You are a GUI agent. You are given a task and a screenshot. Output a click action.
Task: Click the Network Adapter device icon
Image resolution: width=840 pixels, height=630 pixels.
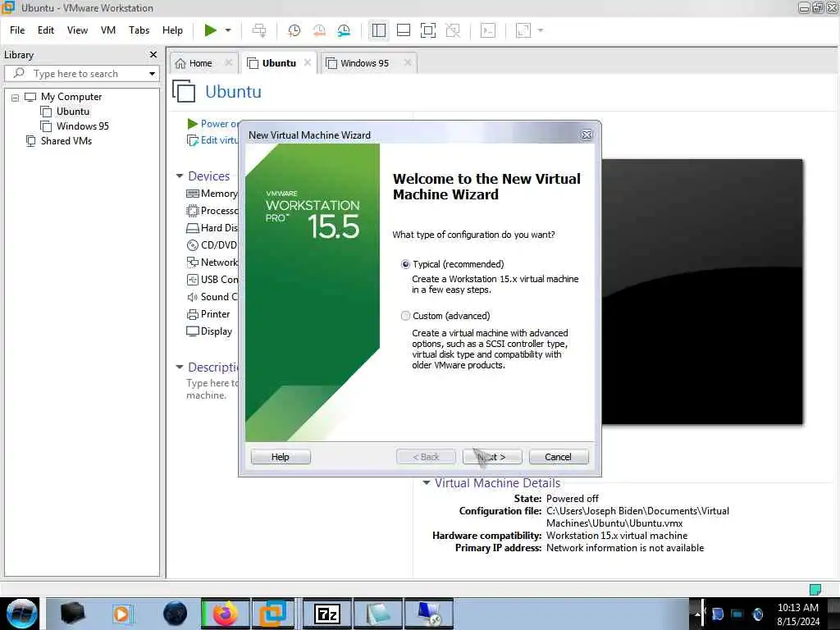[x=192, y=262]
